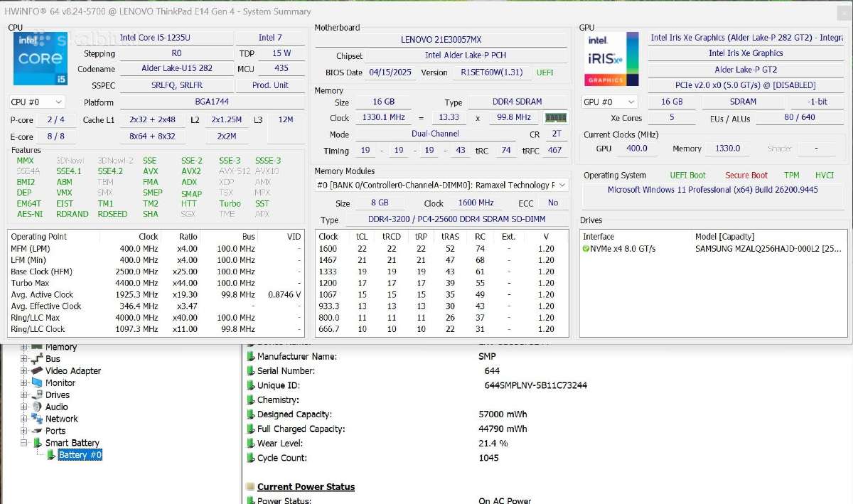Click the AVX2 feature label
The width and height of the screenshot is (853, 504).
191,171
